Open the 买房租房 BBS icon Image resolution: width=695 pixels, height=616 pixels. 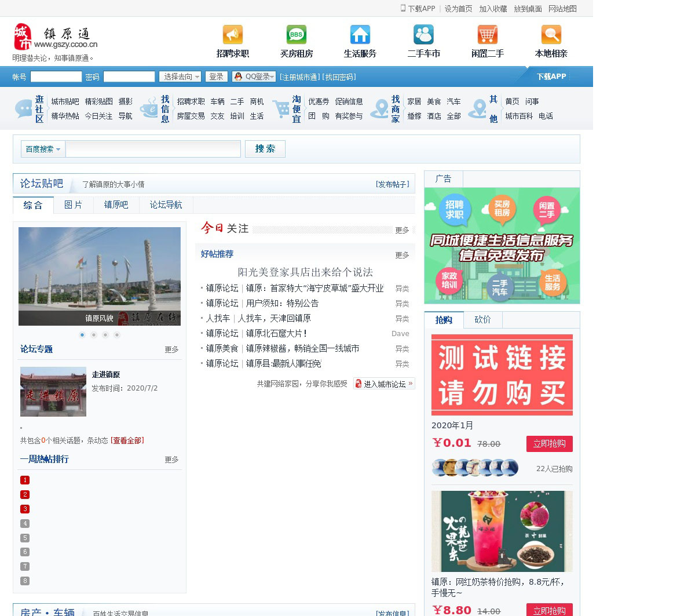coord(297,35)
